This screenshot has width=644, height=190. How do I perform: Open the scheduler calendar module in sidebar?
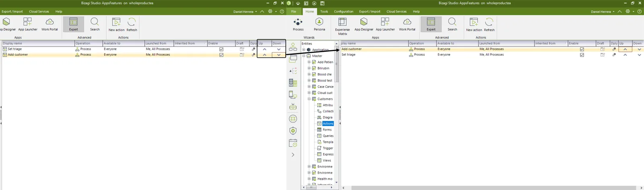pyautogui.click(x=293, y=143)
